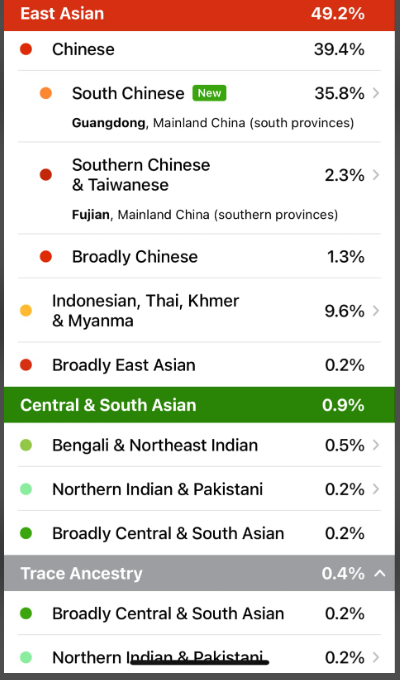This screenshot has width=400, height=680.
Task: Click the yellow Indonesian, Thai dot
Action: point(26,311)
